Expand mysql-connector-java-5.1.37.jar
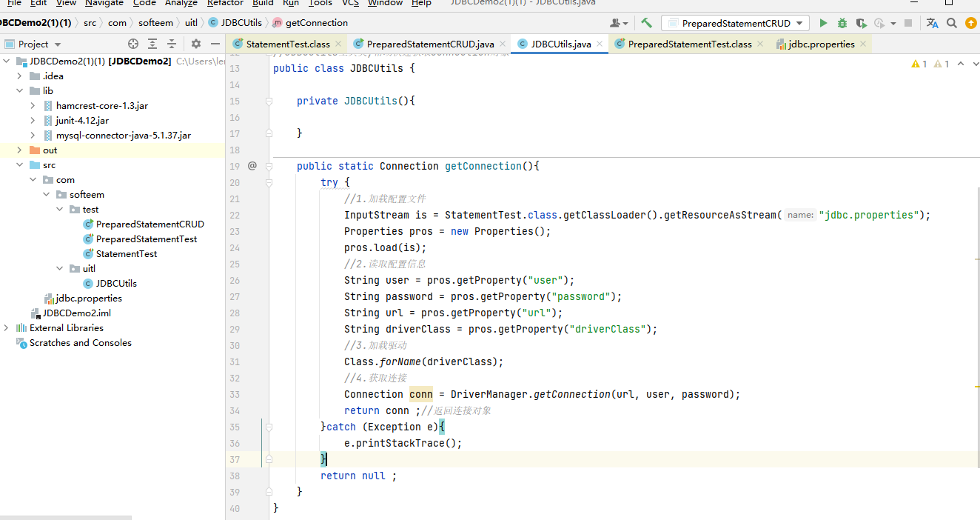This screenshot has width=980, height=520. click(33, 135)
